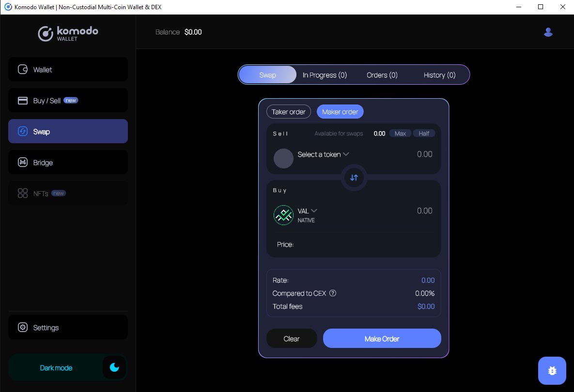Click the moon icon in theme switch

click(115, 367)
